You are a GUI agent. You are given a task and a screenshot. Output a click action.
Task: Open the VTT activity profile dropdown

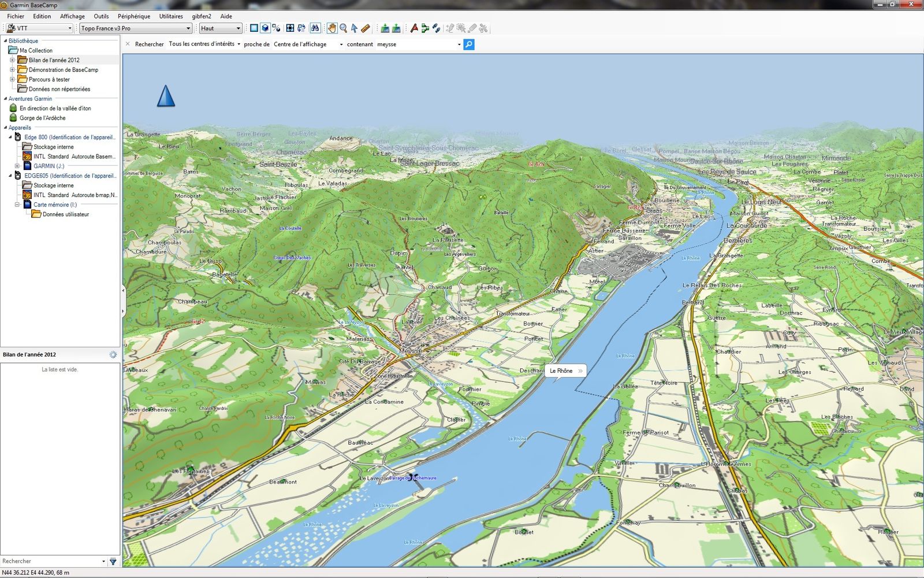click(39, 28)
